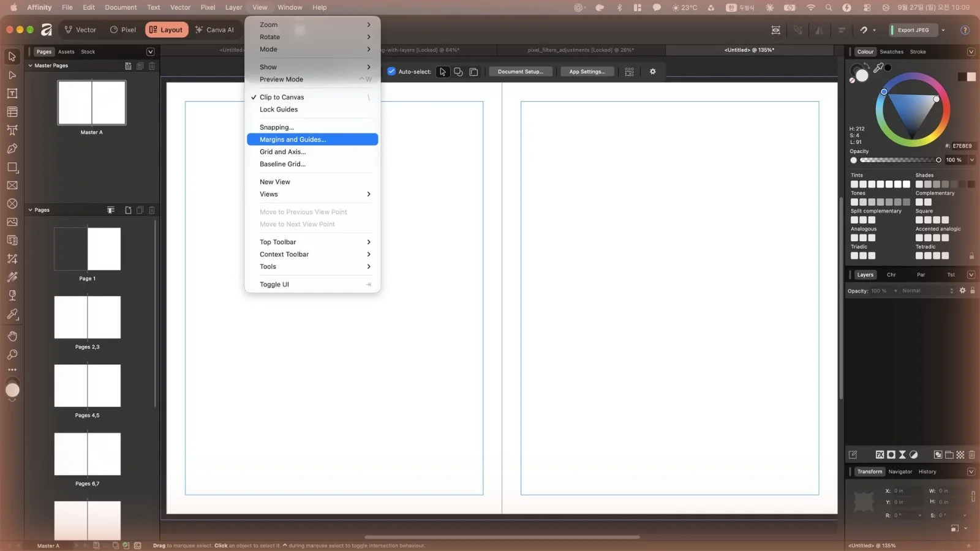Viewport: 980px width, 551px height.
Task: Uncheck the Auto-select checkbox
Action: [x=391, y=72]
